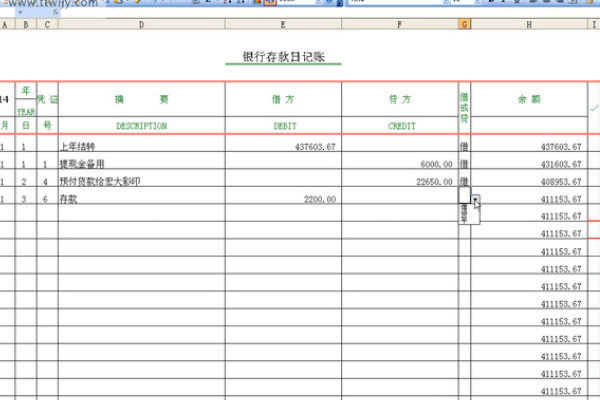Select the DESCRIPTION label cell
The image size is (600, 400).
[141, 126]
